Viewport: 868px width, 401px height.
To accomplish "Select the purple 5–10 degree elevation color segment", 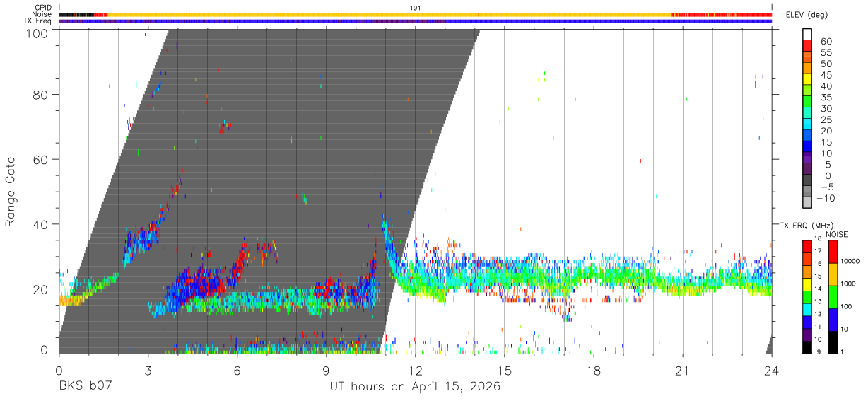I will pyautogui.click(x=807, y=158).
